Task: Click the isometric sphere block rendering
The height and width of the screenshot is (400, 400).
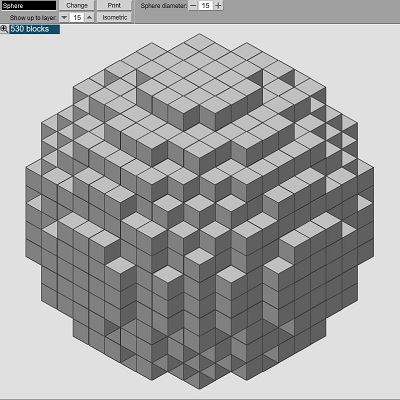Action: 199,211
